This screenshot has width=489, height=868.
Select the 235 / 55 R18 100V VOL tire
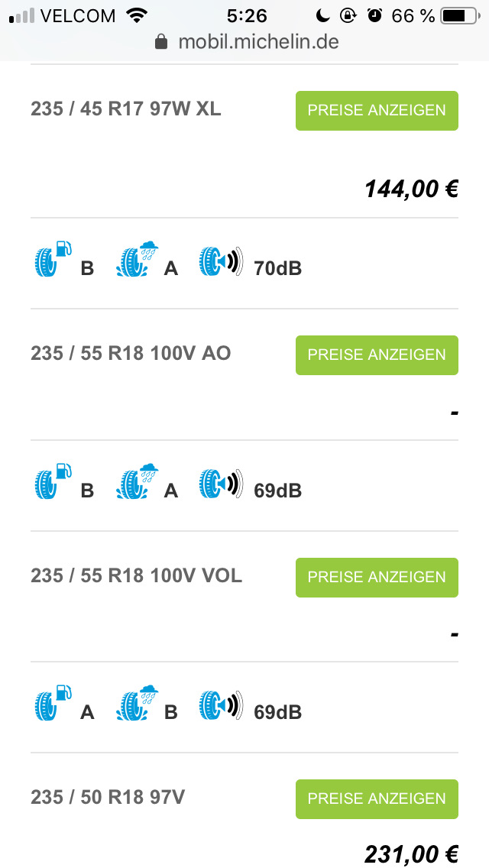click(137, 575)
